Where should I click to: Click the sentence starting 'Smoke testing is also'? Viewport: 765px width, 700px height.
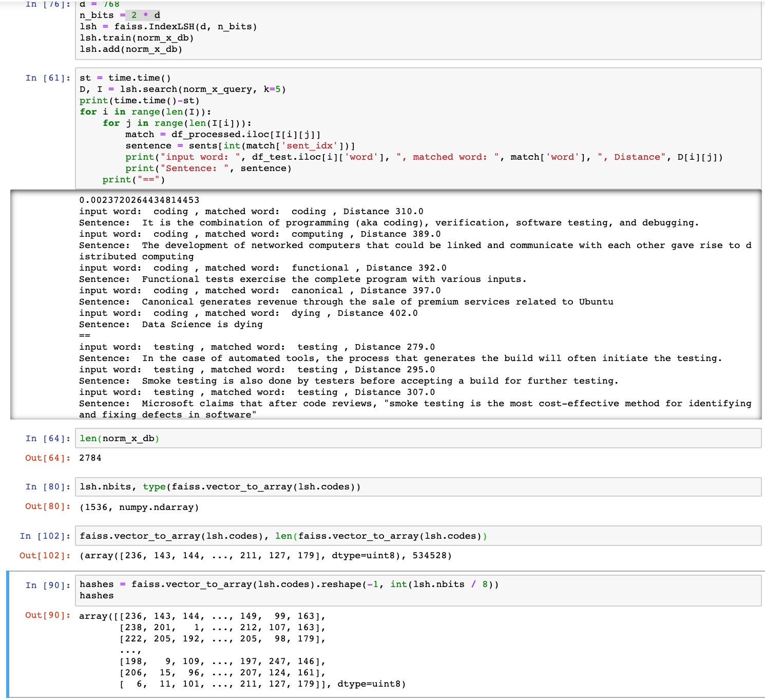click(380, 381)
